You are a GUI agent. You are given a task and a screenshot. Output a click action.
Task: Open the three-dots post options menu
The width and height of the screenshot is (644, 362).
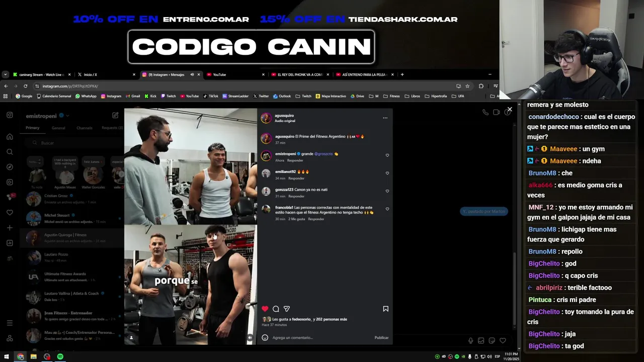pos(385,118)
